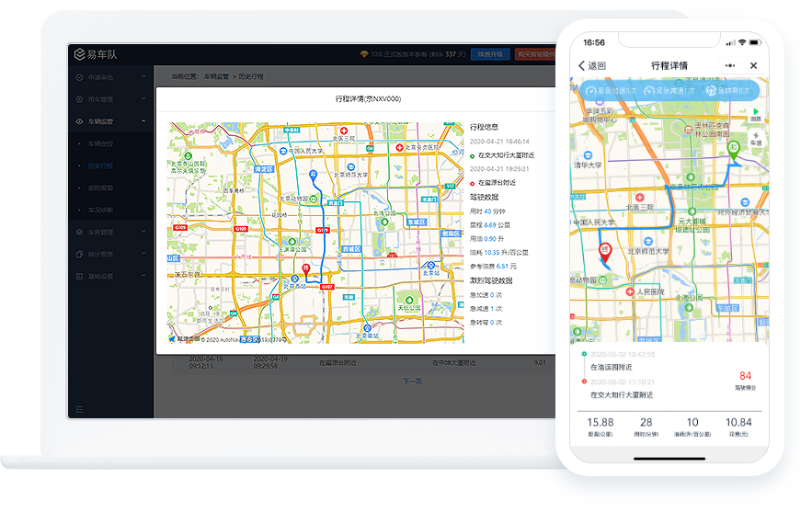Click the desktop trip map image
The image size is (812, 513).
tap(315, 233)
